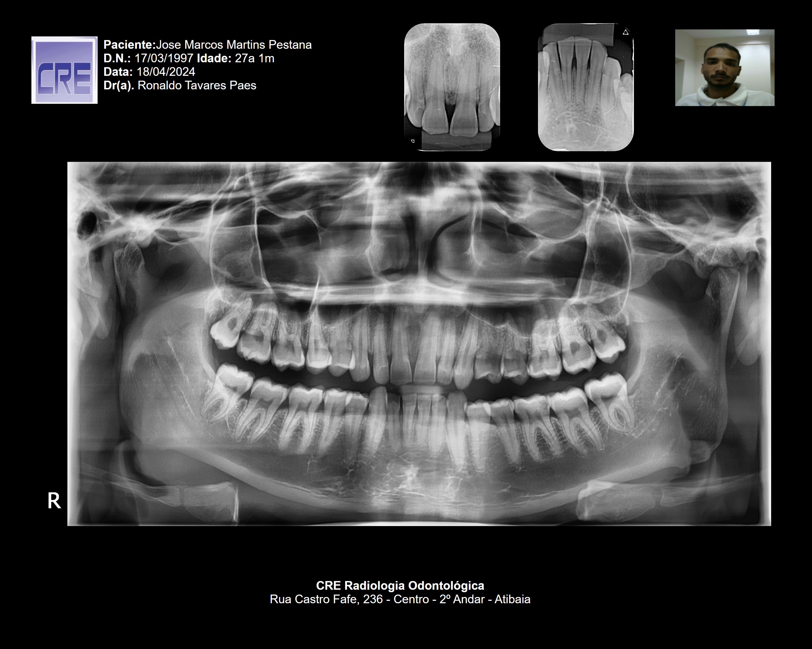Click the panoramic radiograph center

point(419,344)
